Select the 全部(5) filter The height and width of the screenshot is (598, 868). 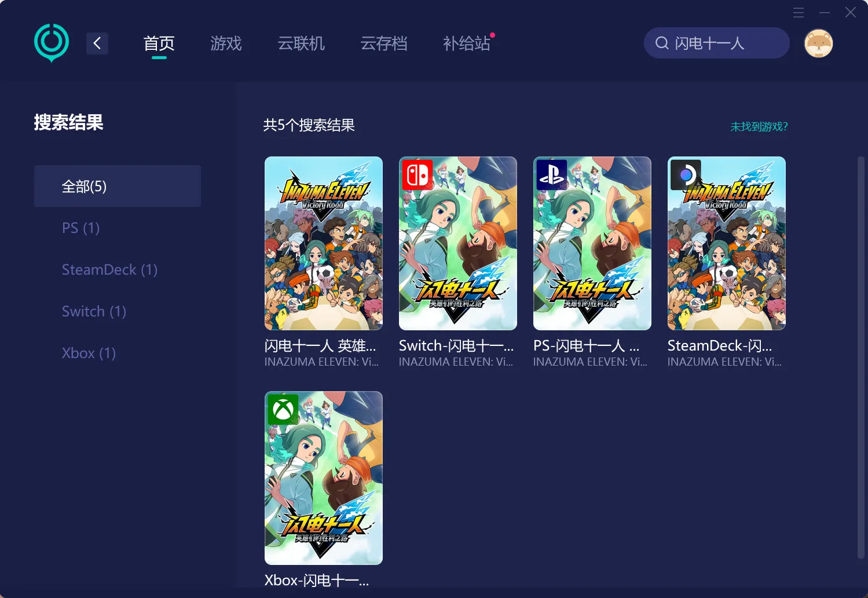(x=118, y=186)
